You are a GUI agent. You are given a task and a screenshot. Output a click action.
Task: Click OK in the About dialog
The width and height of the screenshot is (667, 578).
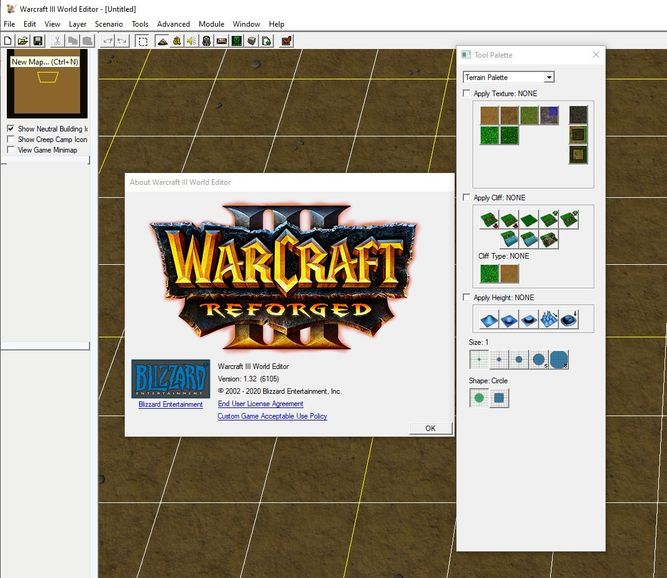(x=430, y=428)
